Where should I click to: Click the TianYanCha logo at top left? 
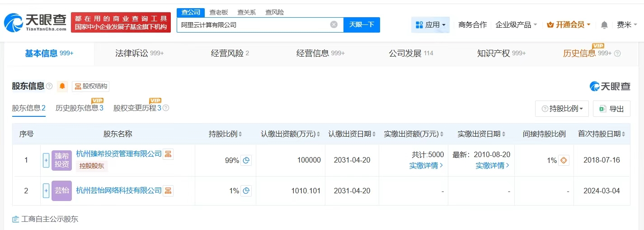36,23
